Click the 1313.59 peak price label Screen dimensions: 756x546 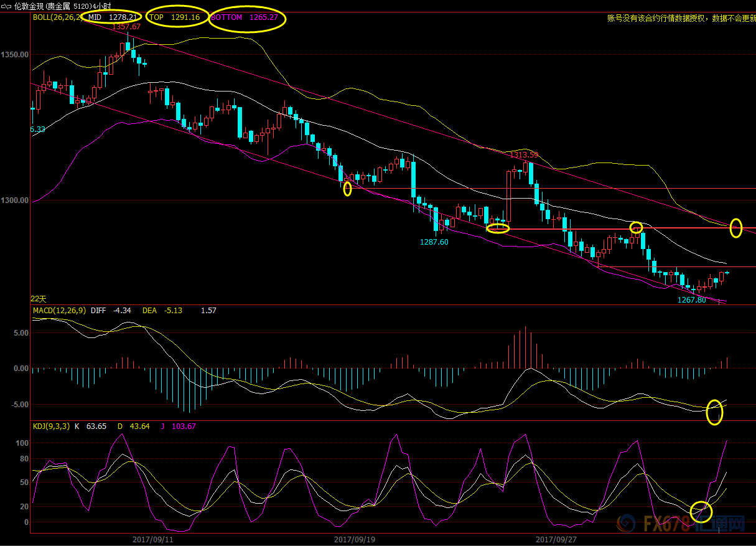click(524, 154)
